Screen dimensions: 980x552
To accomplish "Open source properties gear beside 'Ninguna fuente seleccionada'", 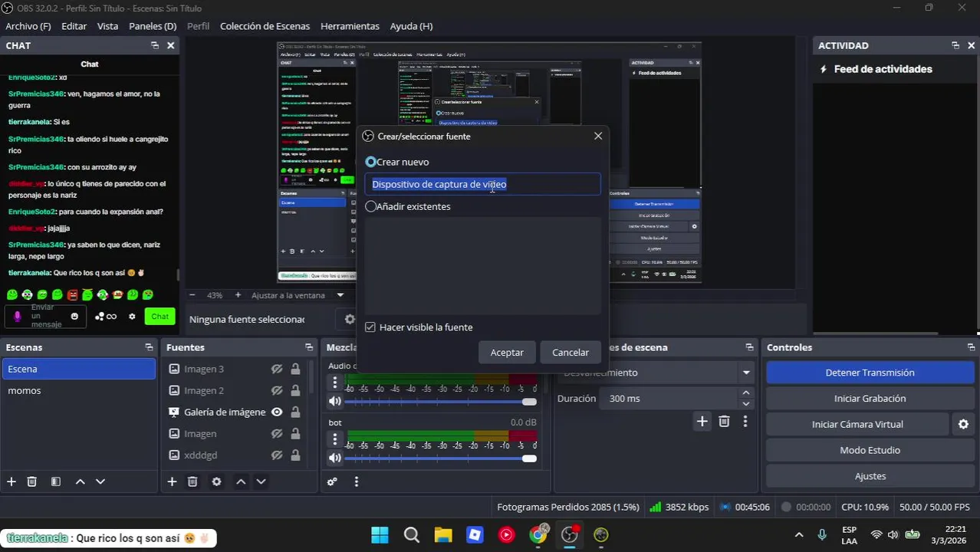I will click(350, 319).
